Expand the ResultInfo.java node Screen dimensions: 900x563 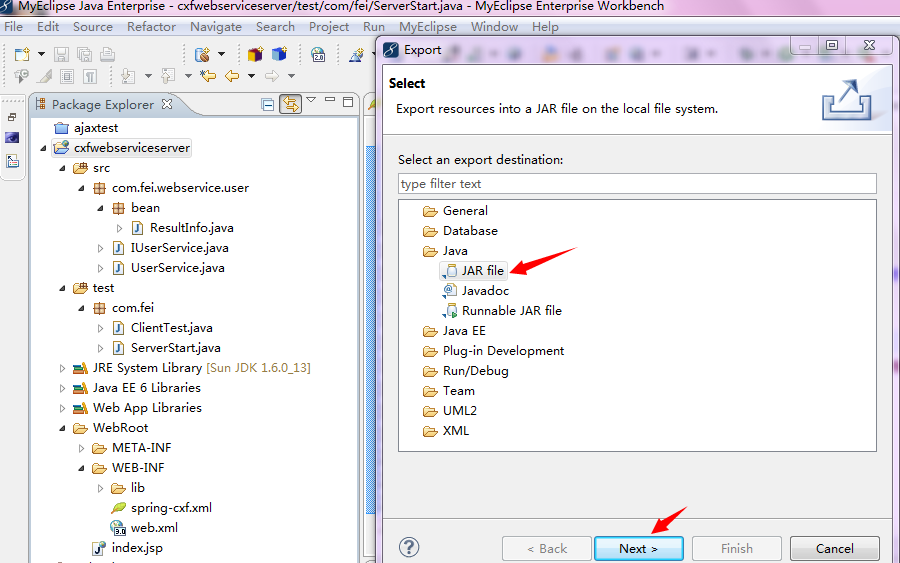coord(119,228)
